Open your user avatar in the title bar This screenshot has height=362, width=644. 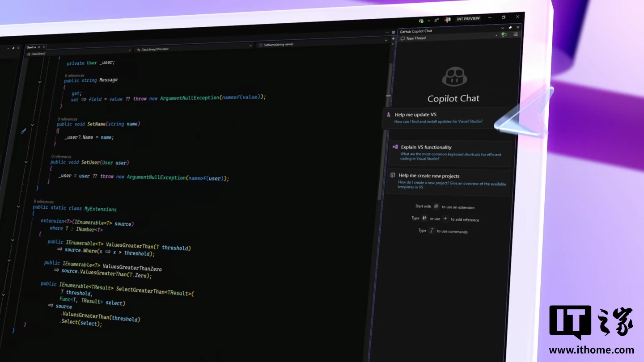[x=447, y=20]
